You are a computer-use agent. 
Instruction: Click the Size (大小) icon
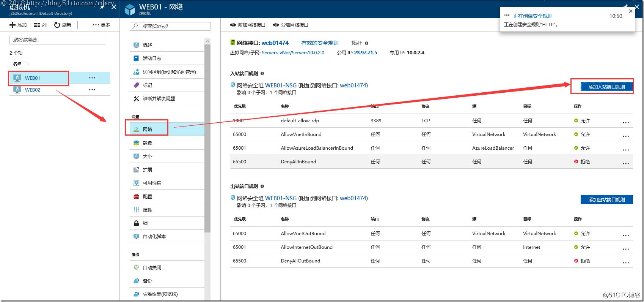[136, 156]
